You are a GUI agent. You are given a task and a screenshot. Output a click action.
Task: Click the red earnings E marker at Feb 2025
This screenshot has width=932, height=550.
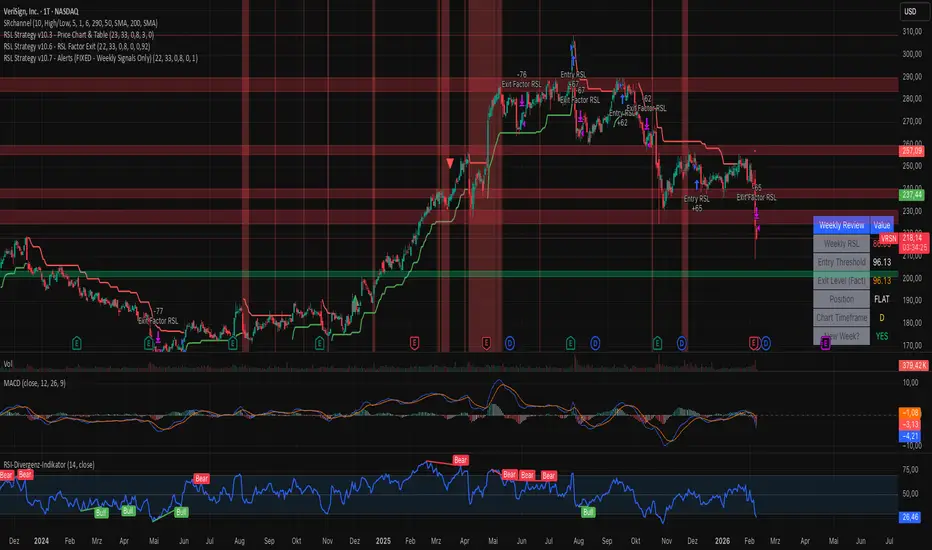pyautogui.click(x=414, y=343)
